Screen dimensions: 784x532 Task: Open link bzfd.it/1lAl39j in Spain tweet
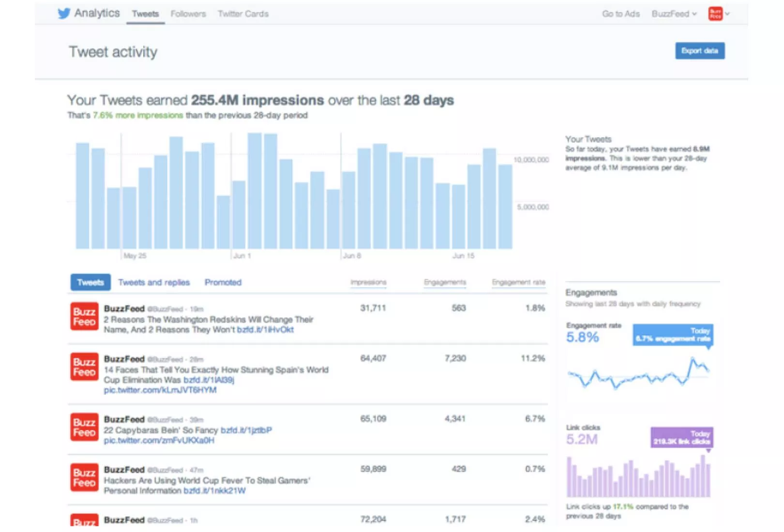(209, 380)
